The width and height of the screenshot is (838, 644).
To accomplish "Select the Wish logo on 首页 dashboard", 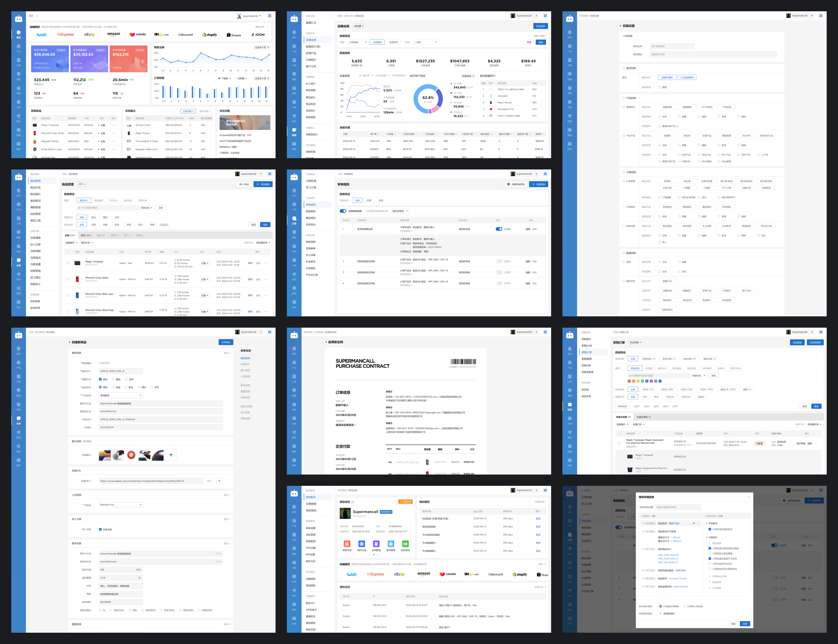I will [x=42, y=34].
